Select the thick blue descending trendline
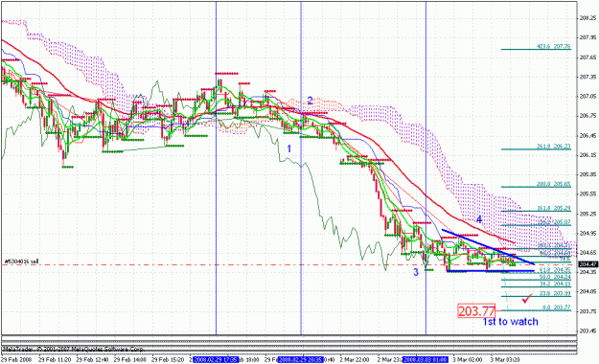Viewport: 599px width, 364px height. point(488,247)
